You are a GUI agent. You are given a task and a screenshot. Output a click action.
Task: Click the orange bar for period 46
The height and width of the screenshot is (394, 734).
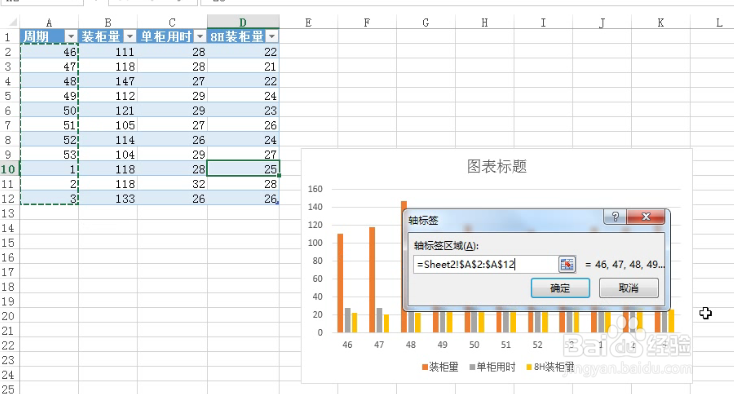click(340, 283)
